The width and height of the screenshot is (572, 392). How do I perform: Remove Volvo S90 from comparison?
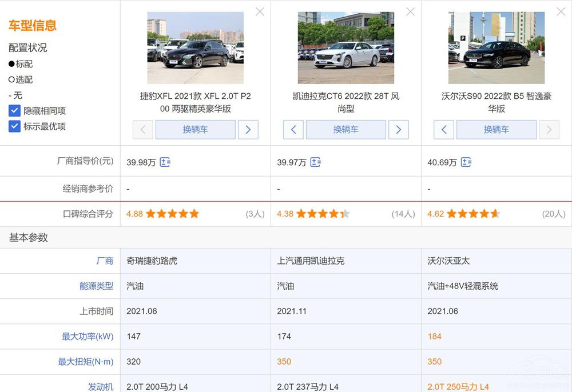pos(561,11)
